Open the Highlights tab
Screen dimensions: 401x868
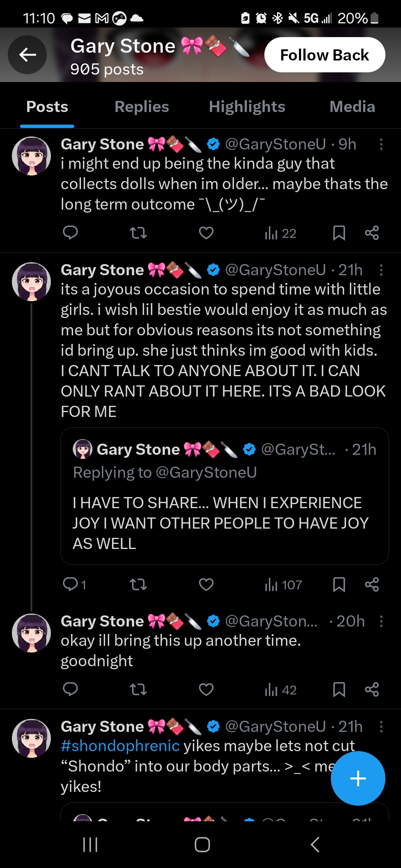coord(247,107)
